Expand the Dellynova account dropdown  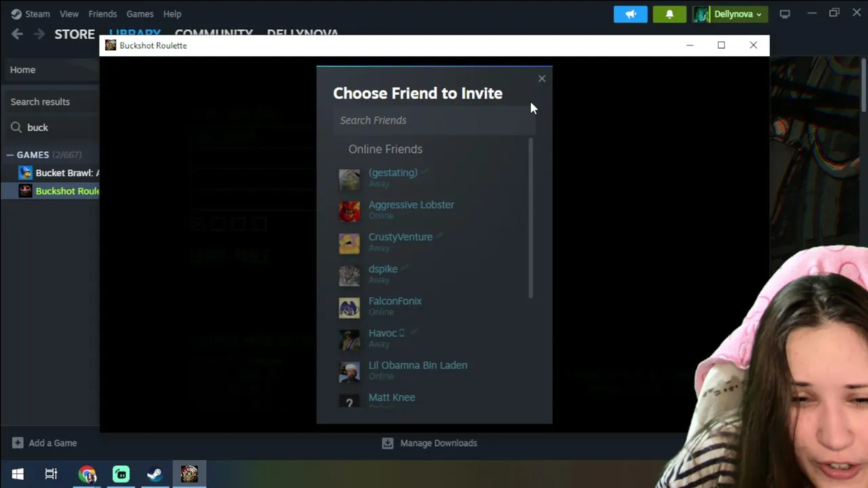coord(730,14)
